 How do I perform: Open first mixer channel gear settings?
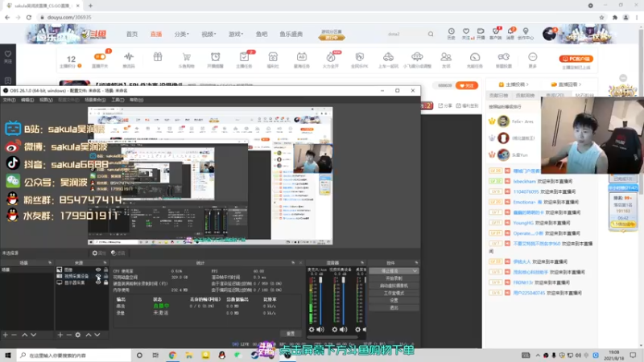(x=312, y=329)
